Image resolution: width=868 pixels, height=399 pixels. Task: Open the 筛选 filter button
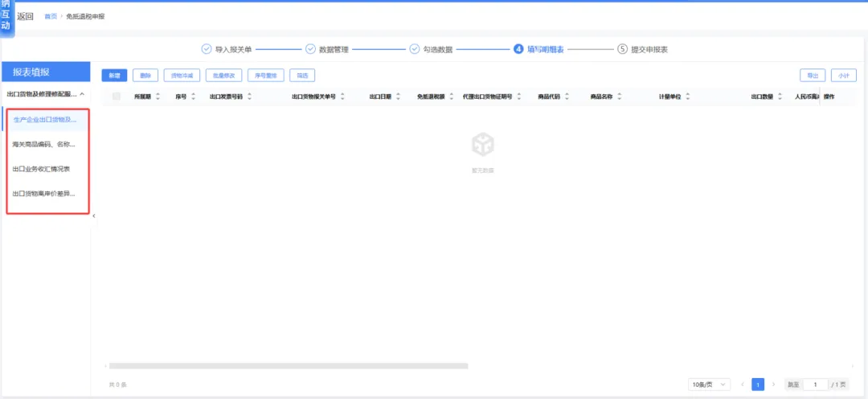coord(302,76)
